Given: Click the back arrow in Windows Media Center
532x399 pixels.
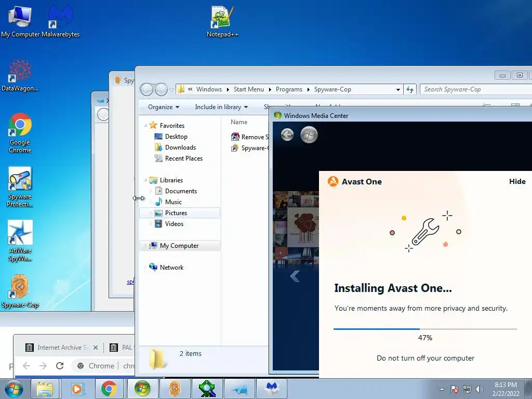Looking at the screenshot, I should pos(287,135).
